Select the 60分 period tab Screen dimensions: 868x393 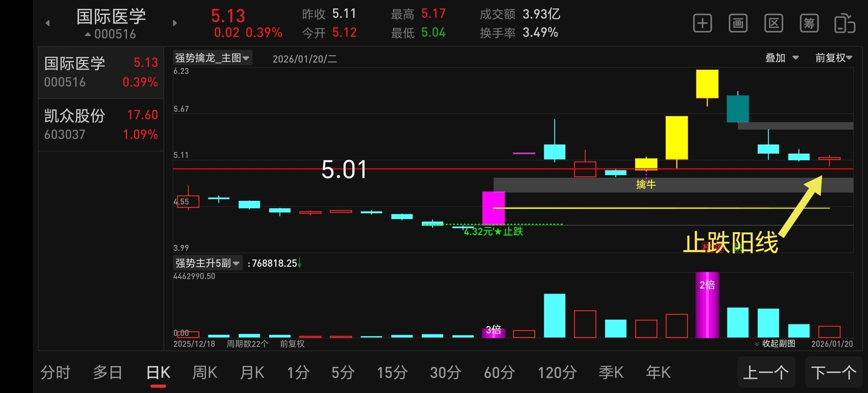click(499, 373)
